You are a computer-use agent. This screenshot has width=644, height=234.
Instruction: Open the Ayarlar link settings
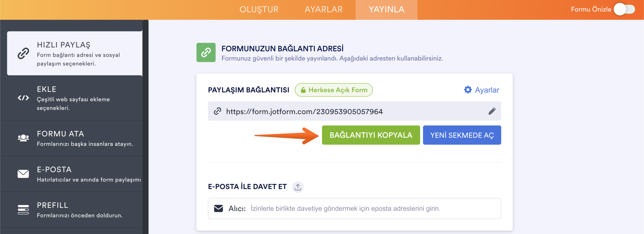coord(486,90)
